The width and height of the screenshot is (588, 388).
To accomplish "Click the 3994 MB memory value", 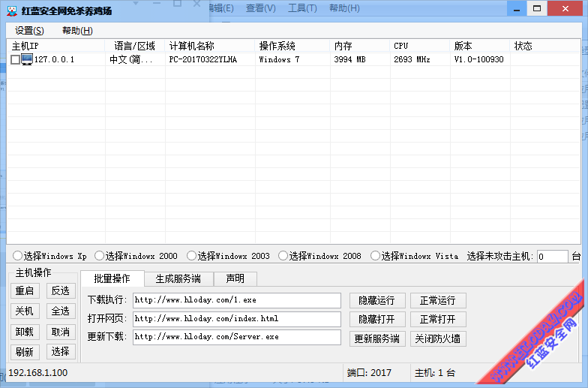I will (x=349, y=59).
